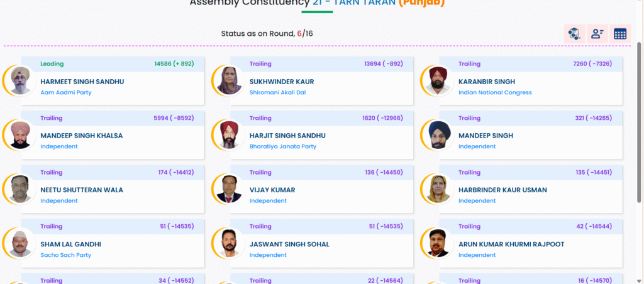
Task: Select the Neetu Shutteran Wala name
Action: [82, 190]
